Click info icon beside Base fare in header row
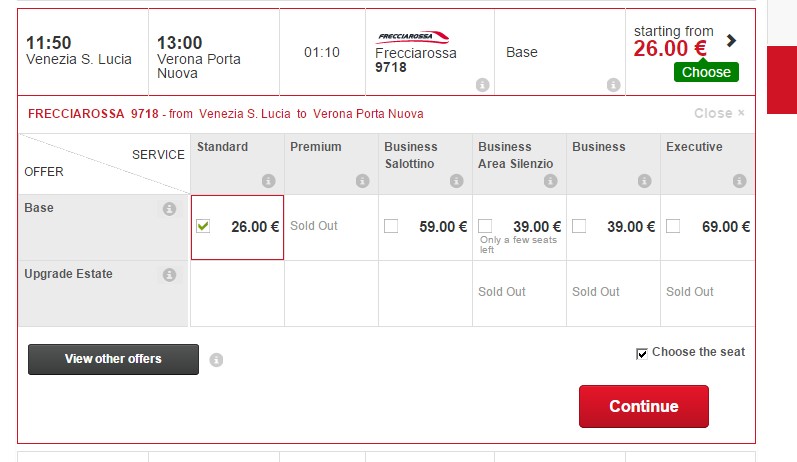Image resolution: width=797 pixels, height=462 pixels. point(614,85)
